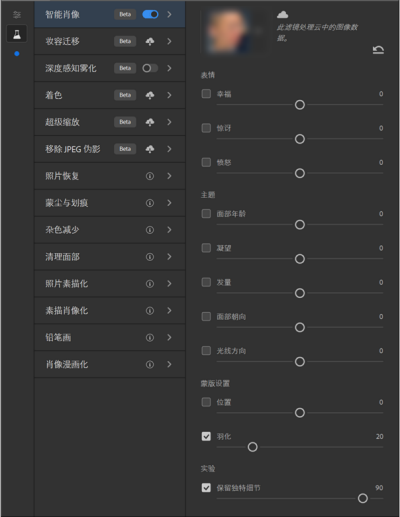Select the 智能肖像 filter row label
The width and height of the screenshot is (400, 517).
coord(62,14)
